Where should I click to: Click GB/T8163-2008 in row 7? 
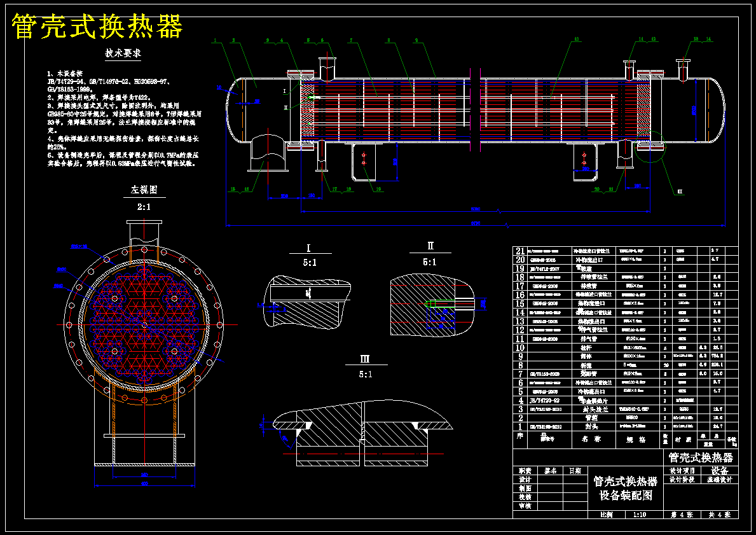(x=546, y=374)
